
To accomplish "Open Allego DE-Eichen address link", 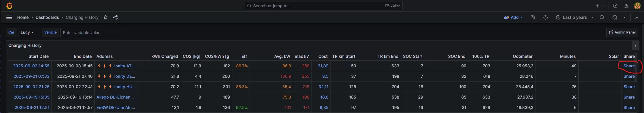I will [115, 97].
